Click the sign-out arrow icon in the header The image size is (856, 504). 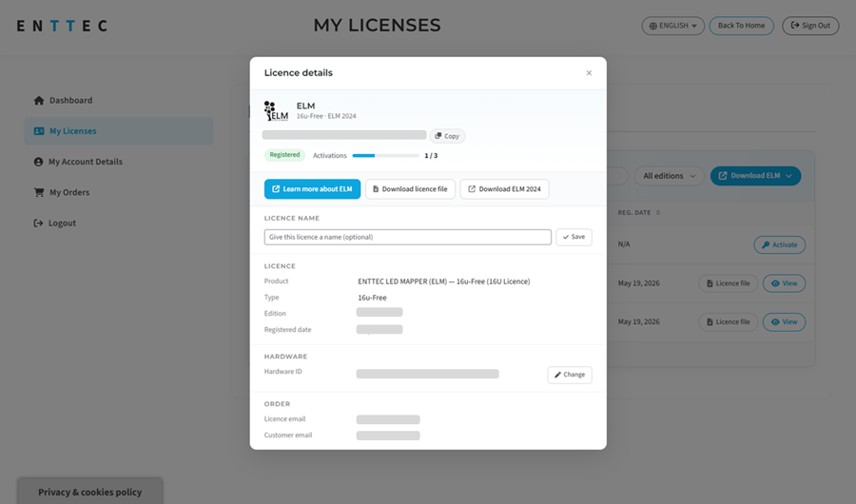795,25
